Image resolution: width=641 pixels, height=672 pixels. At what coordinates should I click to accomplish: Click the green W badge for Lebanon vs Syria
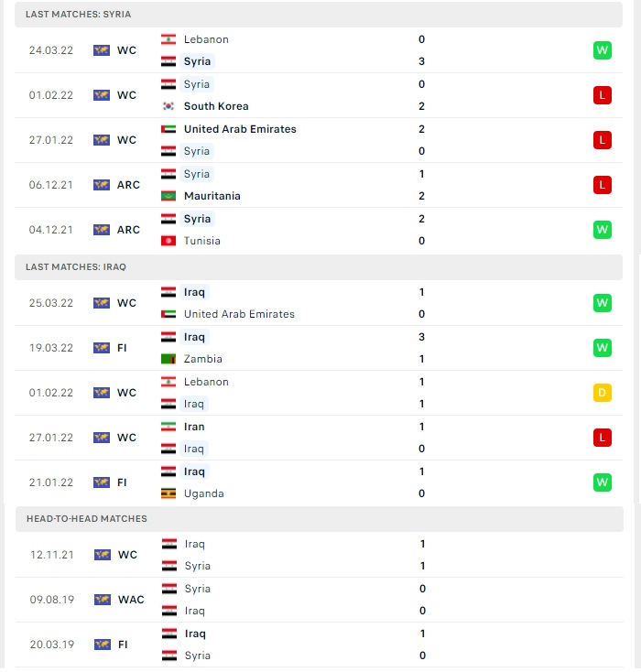click(x=602, y=50)
